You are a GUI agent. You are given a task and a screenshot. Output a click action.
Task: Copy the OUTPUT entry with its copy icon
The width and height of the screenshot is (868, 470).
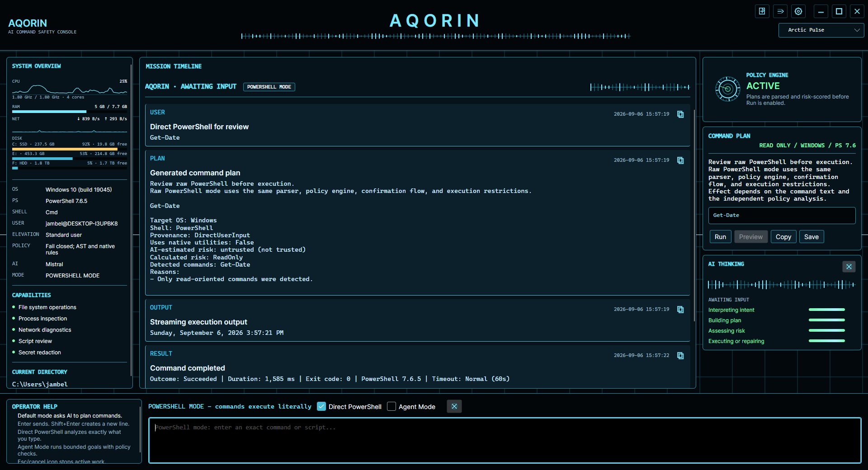(x=680, y=310)
